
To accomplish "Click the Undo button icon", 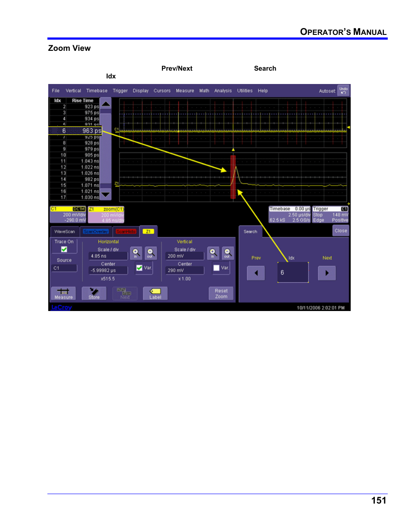I will pyautogui.click(x=343, y=90).
